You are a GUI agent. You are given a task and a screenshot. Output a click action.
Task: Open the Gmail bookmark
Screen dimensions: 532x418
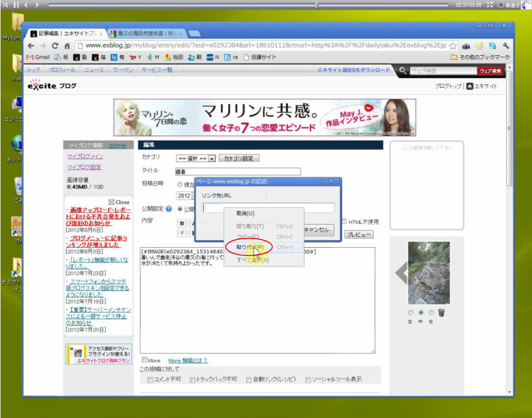(x=39, y=57)
